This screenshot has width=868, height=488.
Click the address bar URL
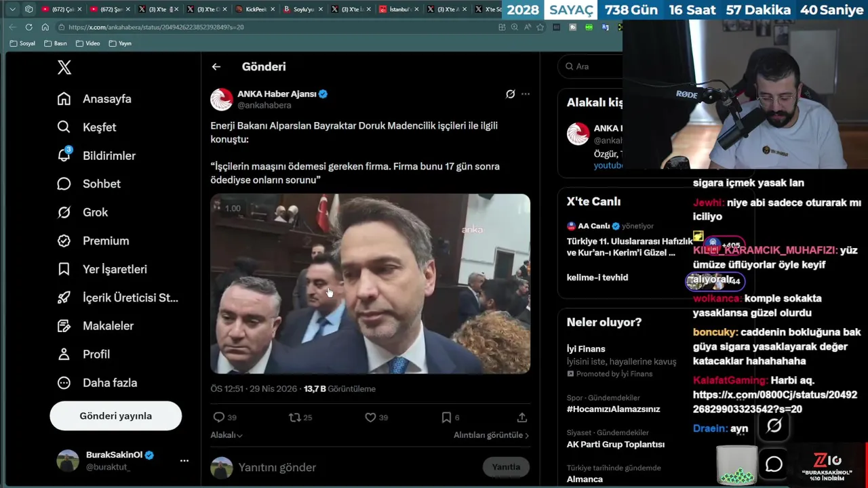[156, 27]
